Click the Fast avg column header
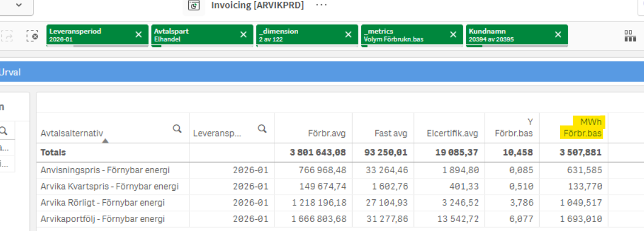The height and width of the screenshot is (231, 644). pos(391,134)
